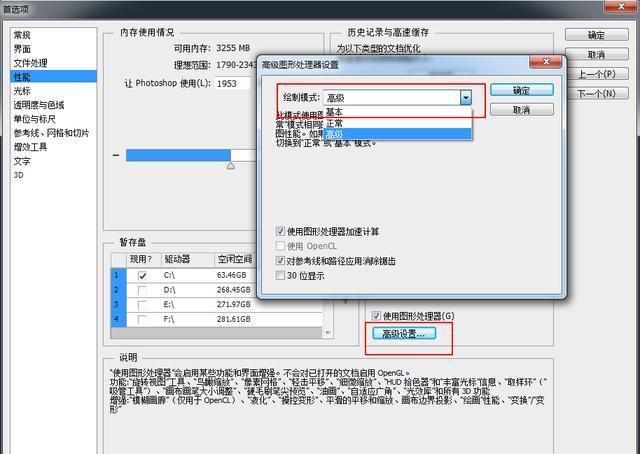Confirm with 确定 in graphics processor dialog
The width and height of the screenshot is (640, 454).
pyautogui.click(x=520, y=90)
